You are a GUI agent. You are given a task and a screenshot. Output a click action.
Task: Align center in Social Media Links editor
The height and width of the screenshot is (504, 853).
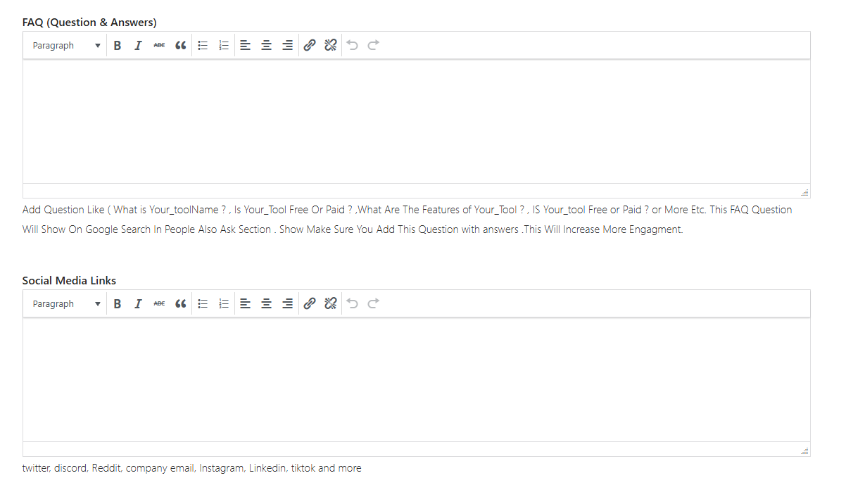(x=266, y=303)
